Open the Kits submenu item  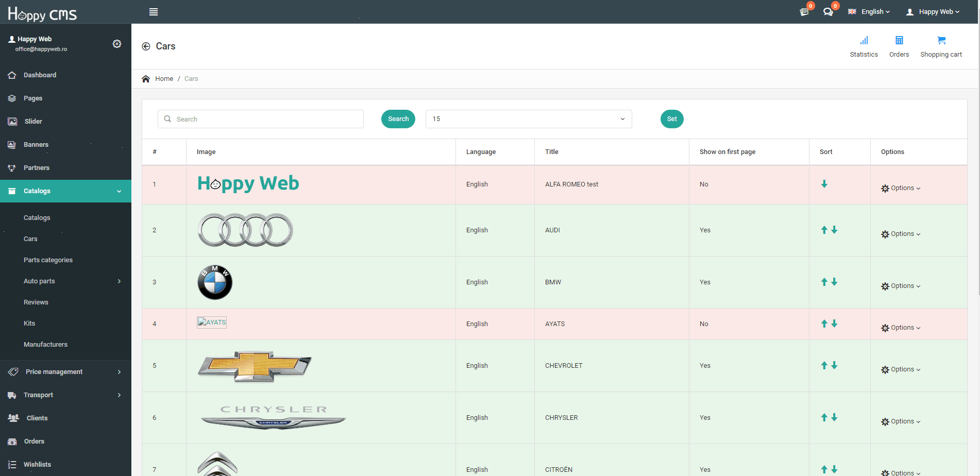(29, 324)
